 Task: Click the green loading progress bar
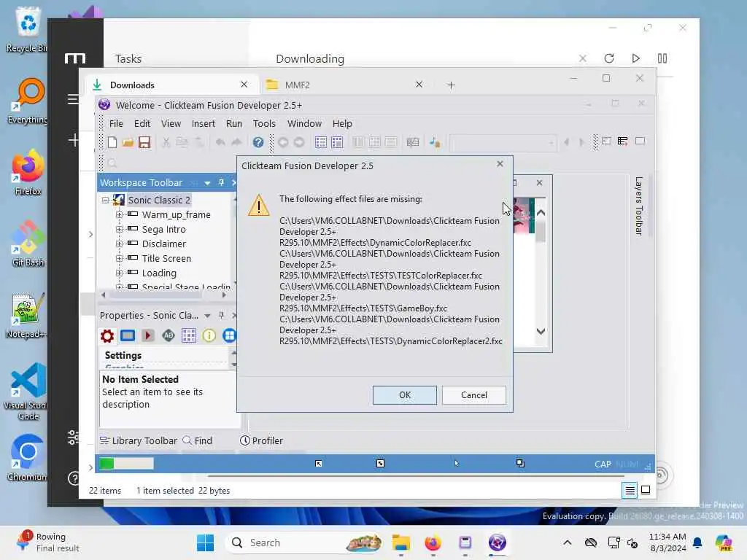(x=126, y=463)
